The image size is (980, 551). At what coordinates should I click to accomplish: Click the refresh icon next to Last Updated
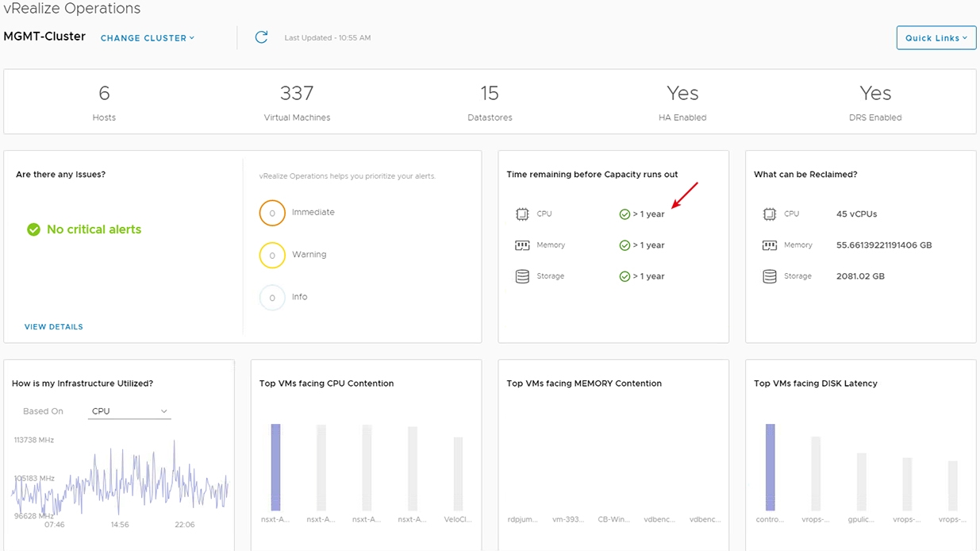pyautogui.click(x=261, y=37)
